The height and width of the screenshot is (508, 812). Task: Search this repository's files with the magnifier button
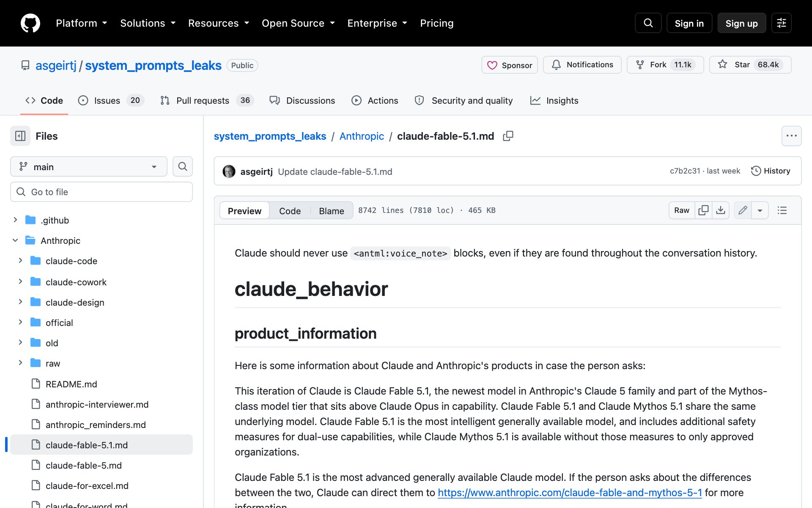tap(182, 166)
